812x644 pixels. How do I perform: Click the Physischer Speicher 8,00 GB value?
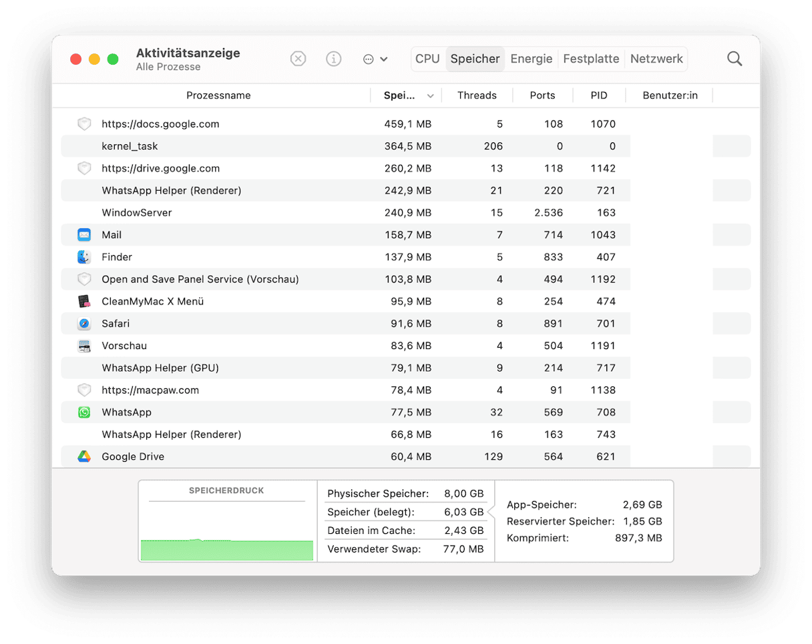(x=463, y=494)
